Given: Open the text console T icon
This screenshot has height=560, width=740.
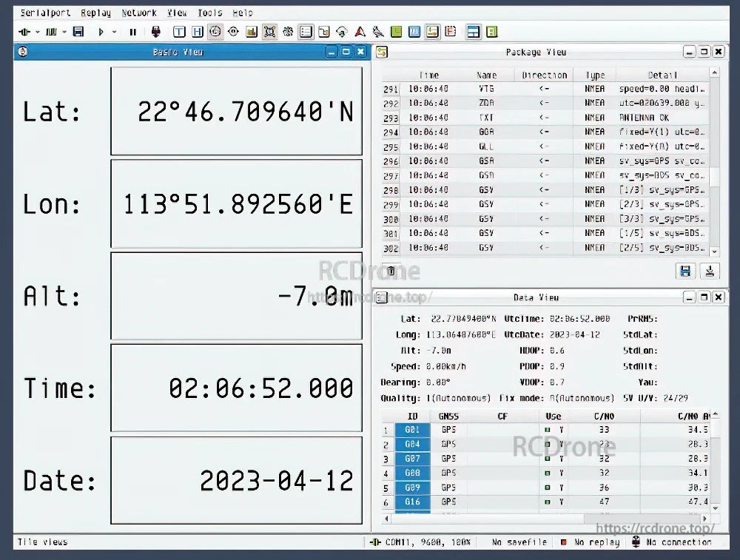Looking at the screenshot, I should click(x=179, y=32).
